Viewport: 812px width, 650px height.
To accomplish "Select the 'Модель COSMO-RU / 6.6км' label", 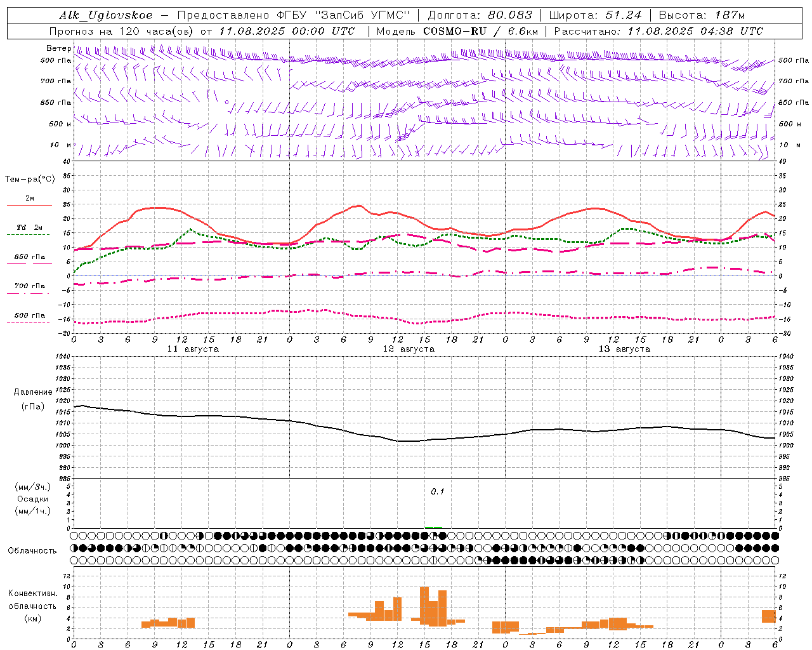I will coord(457,31).
